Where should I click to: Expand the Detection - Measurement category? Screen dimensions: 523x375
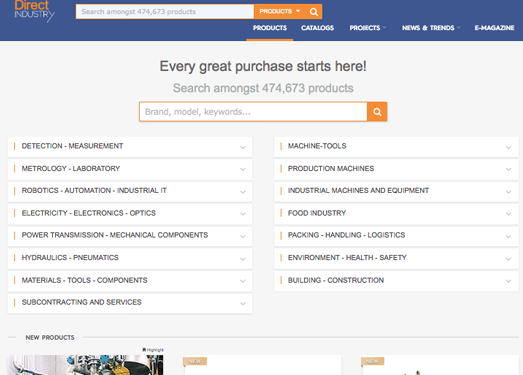coord(130,146)
